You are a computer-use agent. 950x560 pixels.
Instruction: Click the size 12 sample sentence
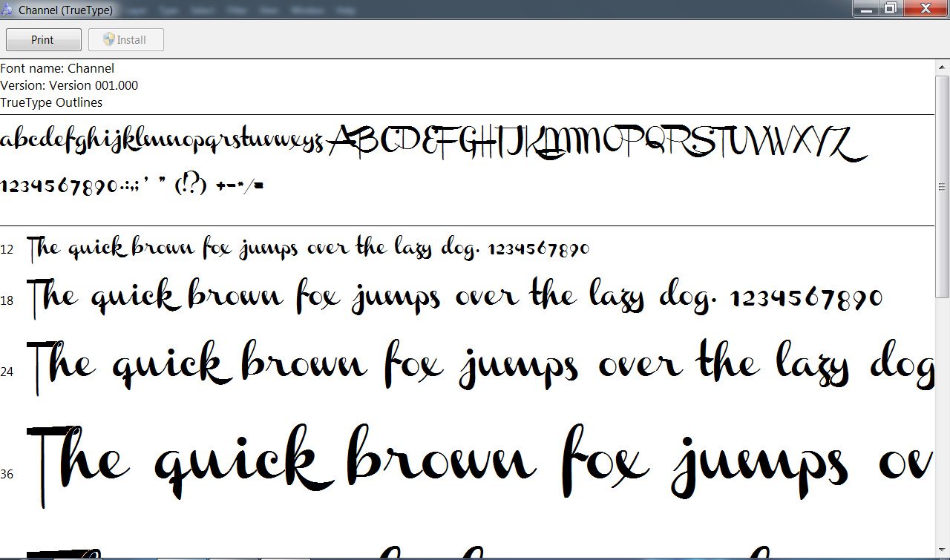tap(308, 248)
